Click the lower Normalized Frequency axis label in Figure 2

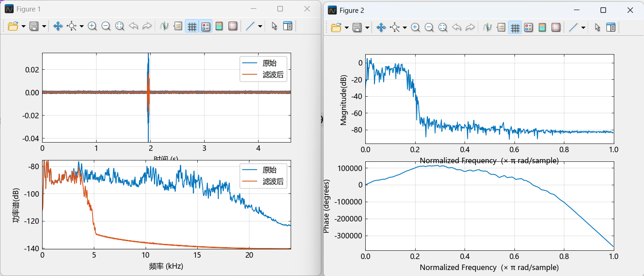(489, 267)
